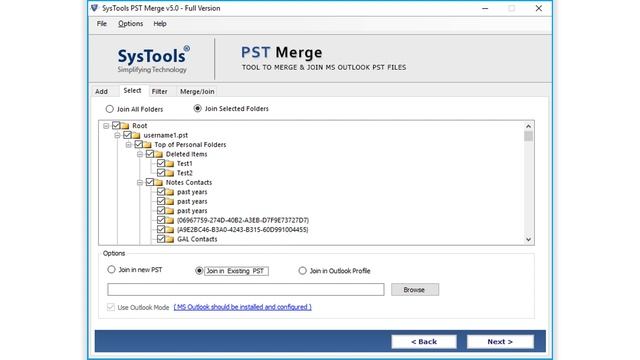Collapse the Notes Contacts node
Screen dimensions: 640x360
[x=140, y=182]
